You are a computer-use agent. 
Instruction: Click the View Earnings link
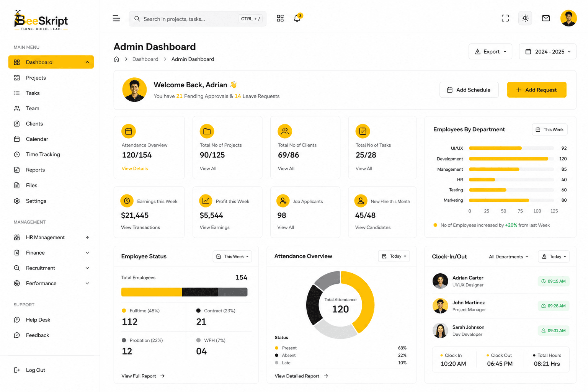215,227
